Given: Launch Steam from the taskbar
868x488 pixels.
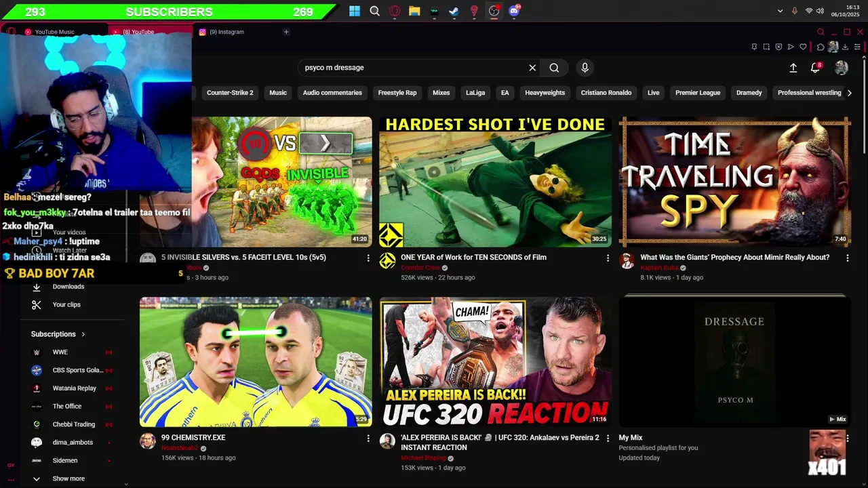Looking at the screenshot, I should click(454, 11).
